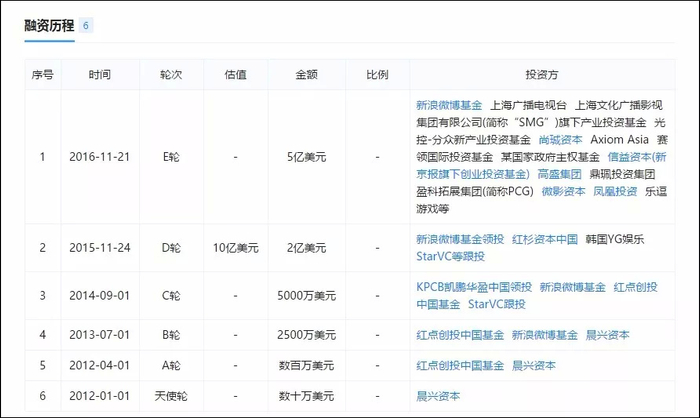Viewport: 700px width, 418px height.
Task: Click the 比例 column header
Action: [x=377, y=75]
